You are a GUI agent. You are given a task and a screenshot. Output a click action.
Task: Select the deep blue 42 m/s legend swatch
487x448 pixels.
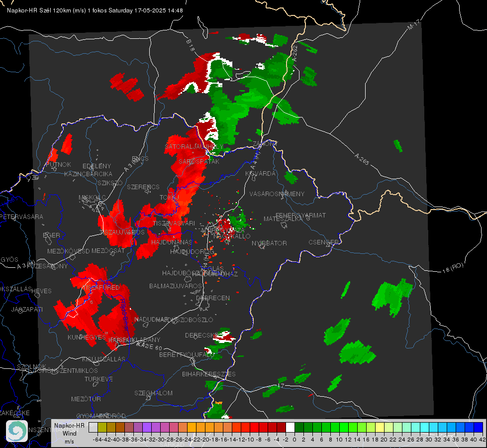(x=479, y=428)
